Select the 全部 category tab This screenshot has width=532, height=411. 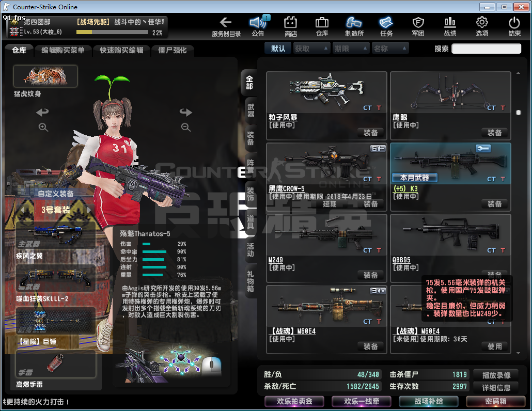tap(249, 83)
